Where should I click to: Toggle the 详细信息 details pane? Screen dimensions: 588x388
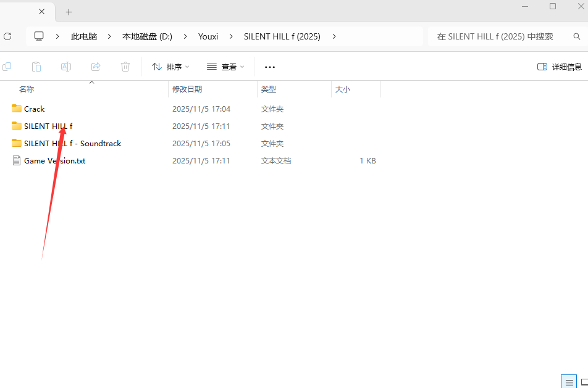point(559,67)
